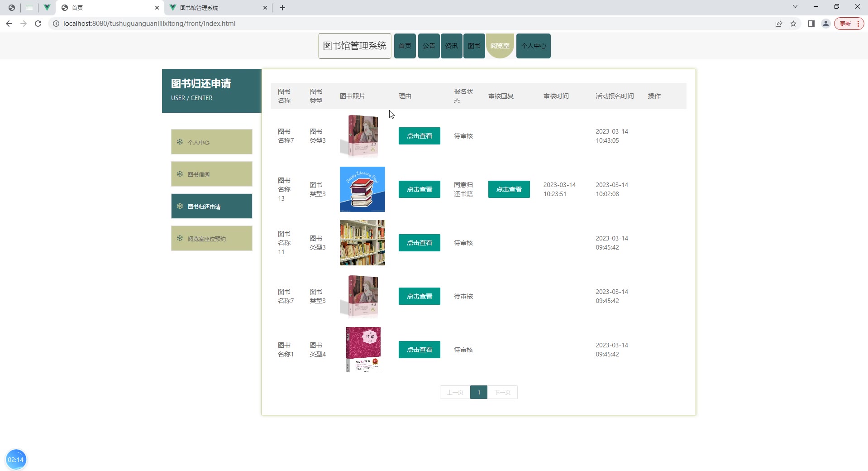
Task: Click the 待审核 status for 图书名称11
Action: pos(463,243)
